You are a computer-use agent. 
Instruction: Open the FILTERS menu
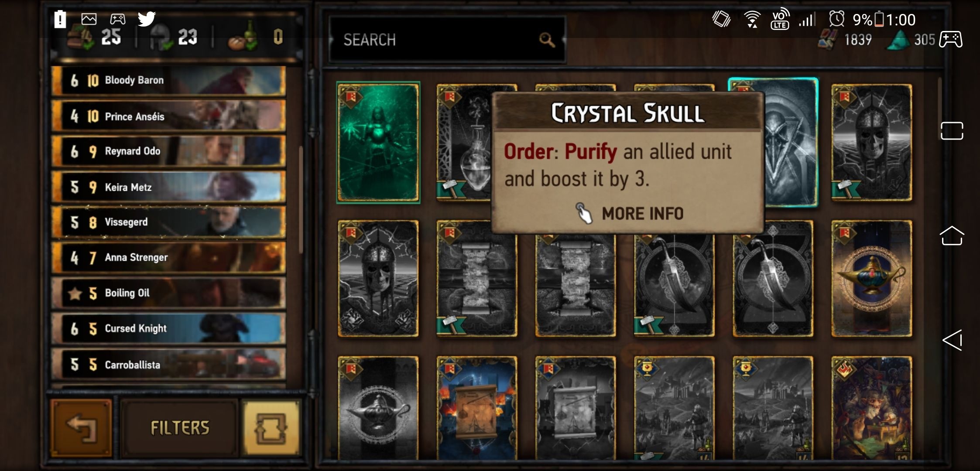coord(180,428)
